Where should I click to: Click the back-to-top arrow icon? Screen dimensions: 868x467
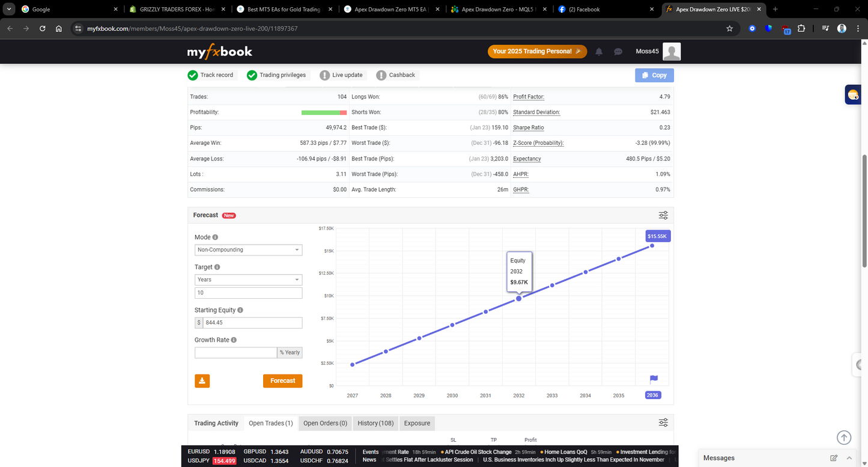click(843, 438)
